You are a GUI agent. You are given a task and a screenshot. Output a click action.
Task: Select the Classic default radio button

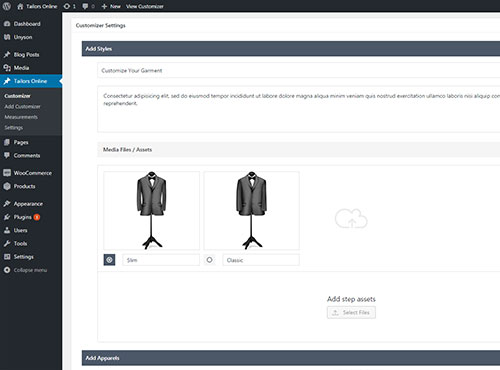(209, 260)
